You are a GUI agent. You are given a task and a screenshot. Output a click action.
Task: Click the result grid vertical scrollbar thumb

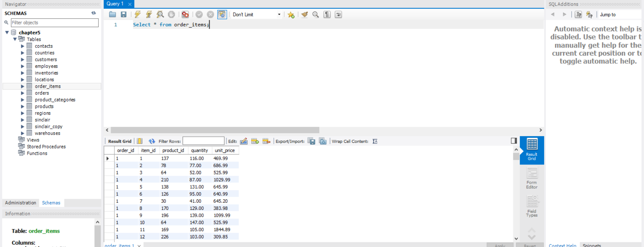(516, 157)
